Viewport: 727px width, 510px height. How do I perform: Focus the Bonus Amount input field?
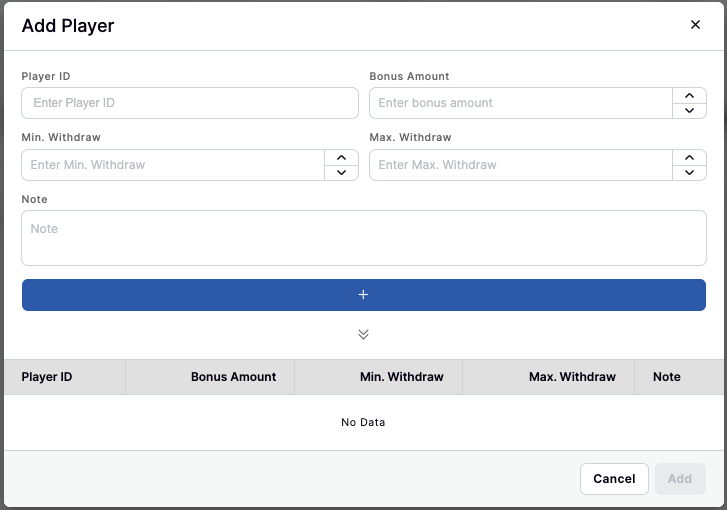(520, 103)
